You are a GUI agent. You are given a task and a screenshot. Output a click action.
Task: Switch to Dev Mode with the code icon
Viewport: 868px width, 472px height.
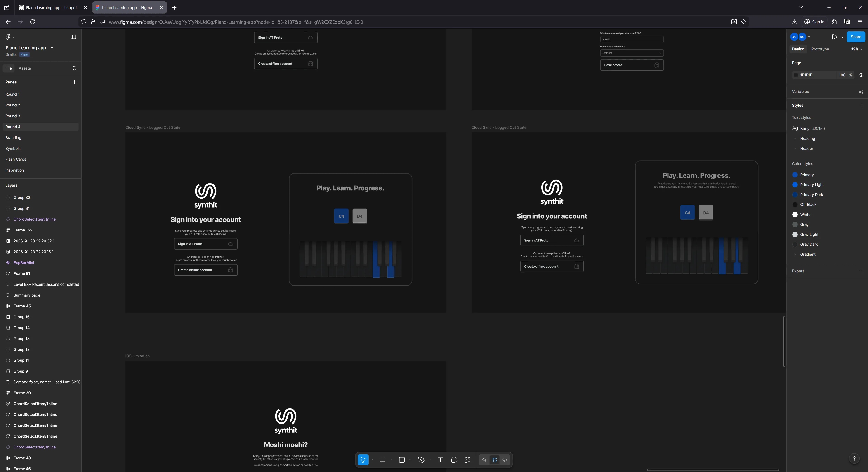pyautogui.click(x=505, y=460)
